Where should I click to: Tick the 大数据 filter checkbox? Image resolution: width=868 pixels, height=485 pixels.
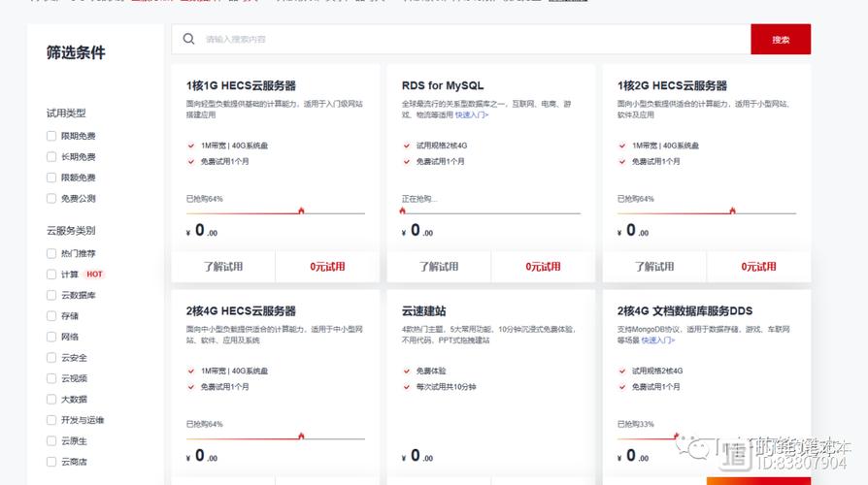tap(51, 400)
